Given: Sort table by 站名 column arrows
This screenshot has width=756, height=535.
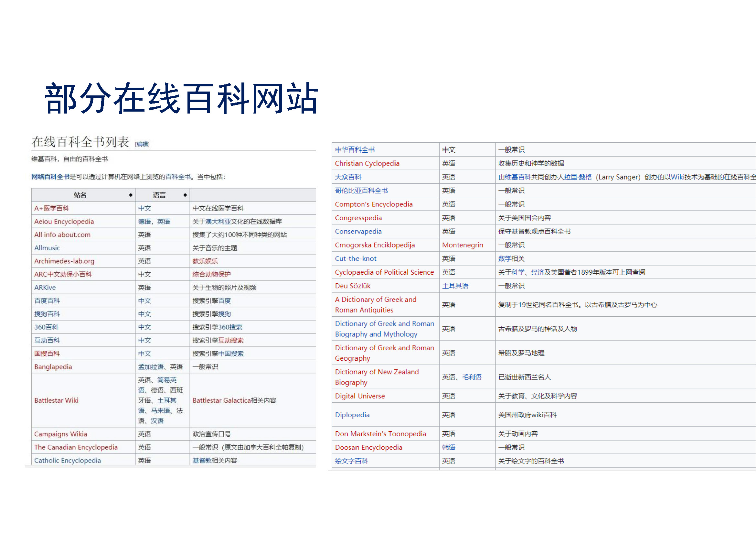Looking at the screenshot, I should point(131,195).
